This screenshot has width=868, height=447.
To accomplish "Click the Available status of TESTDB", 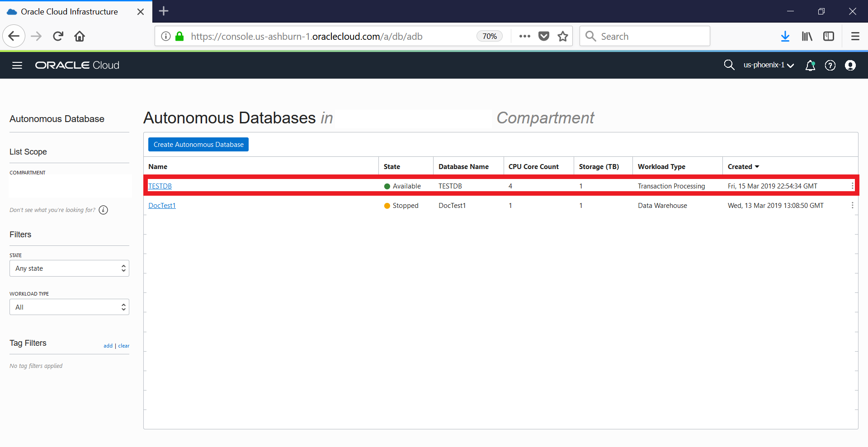I will pyautogui.click(x=402, y=186).
